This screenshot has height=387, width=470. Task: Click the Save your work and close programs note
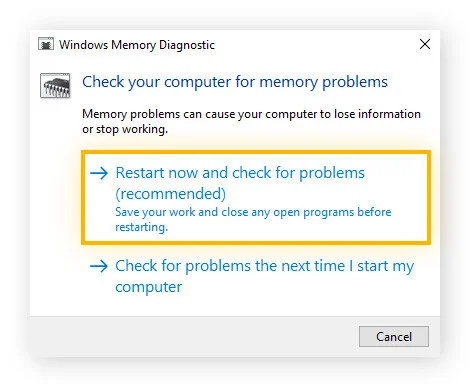click(253, 219)
